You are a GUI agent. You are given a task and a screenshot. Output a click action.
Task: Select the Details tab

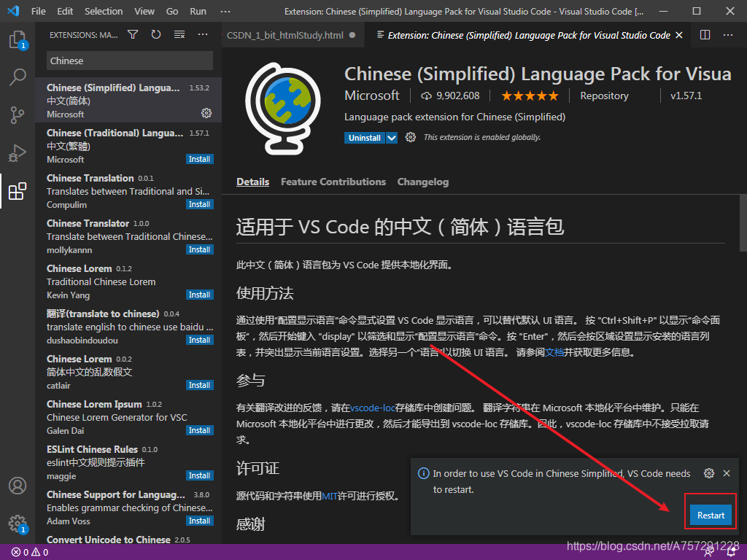(x=252, y=182)
